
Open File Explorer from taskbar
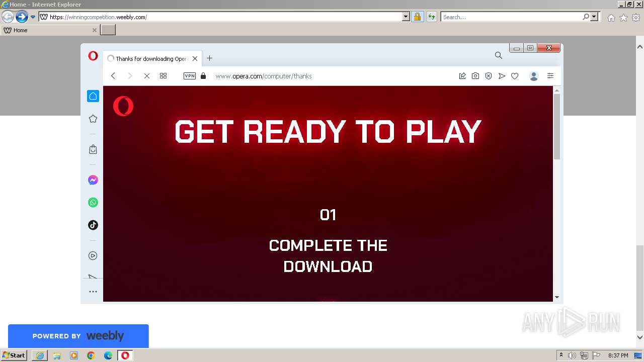57,355
